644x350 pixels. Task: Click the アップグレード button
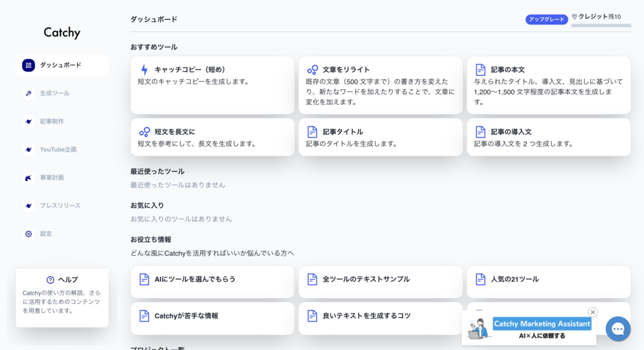pyautogui.click(x=547, y=19)
